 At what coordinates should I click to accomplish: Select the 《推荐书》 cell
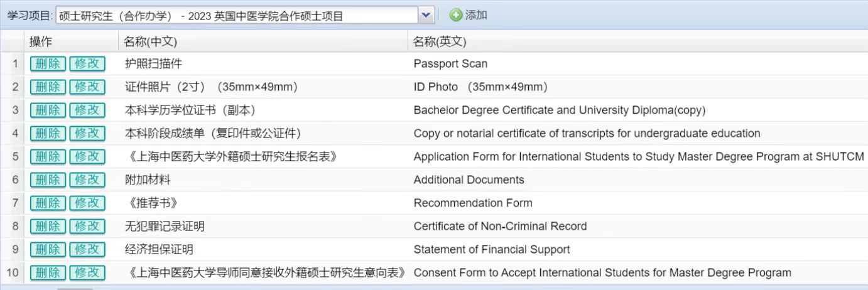coord(263,203)
